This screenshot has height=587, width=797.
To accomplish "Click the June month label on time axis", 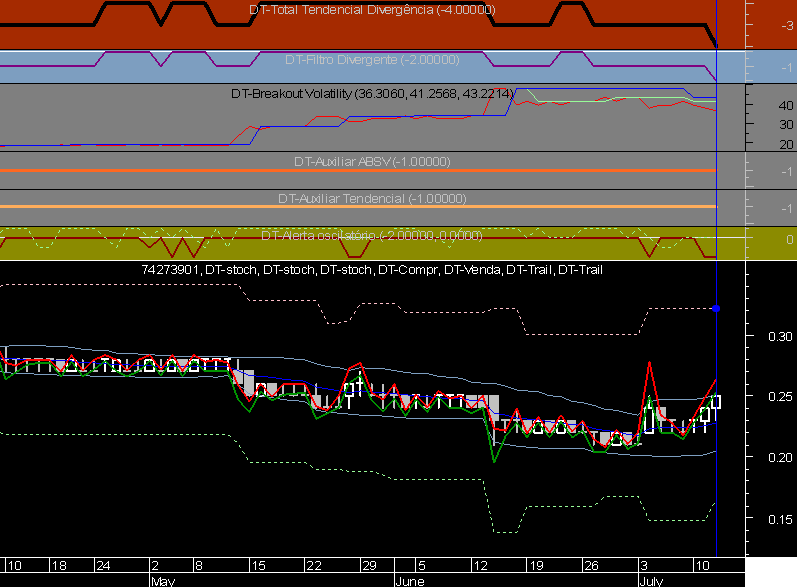I will point(410,581).
